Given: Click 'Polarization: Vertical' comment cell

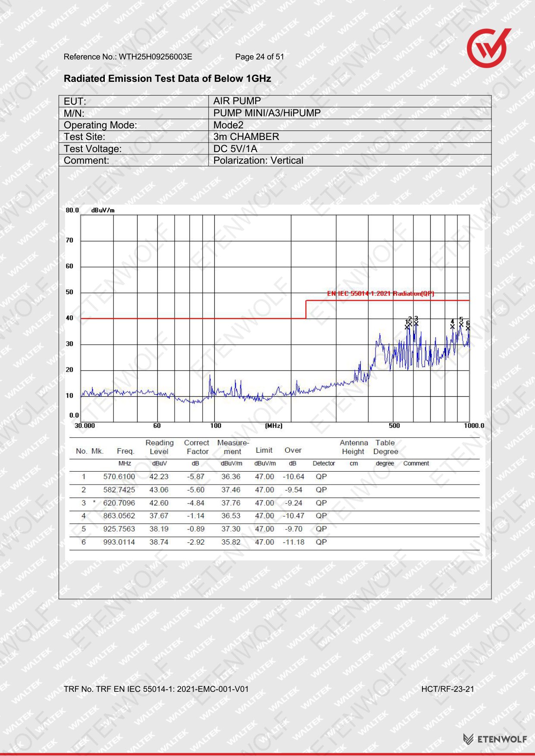Looking at the screenshot, I should pyautogui.click(x=258, y=160).
